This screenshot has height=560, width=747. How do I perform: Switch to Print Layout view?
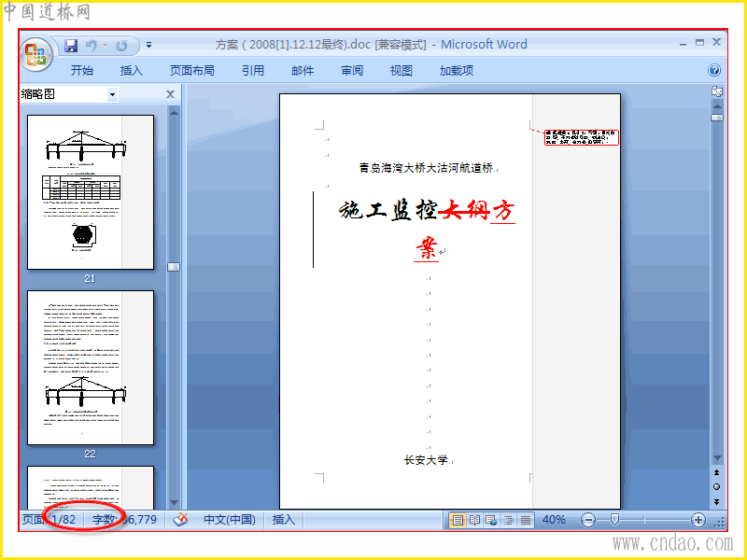[458, 520]
